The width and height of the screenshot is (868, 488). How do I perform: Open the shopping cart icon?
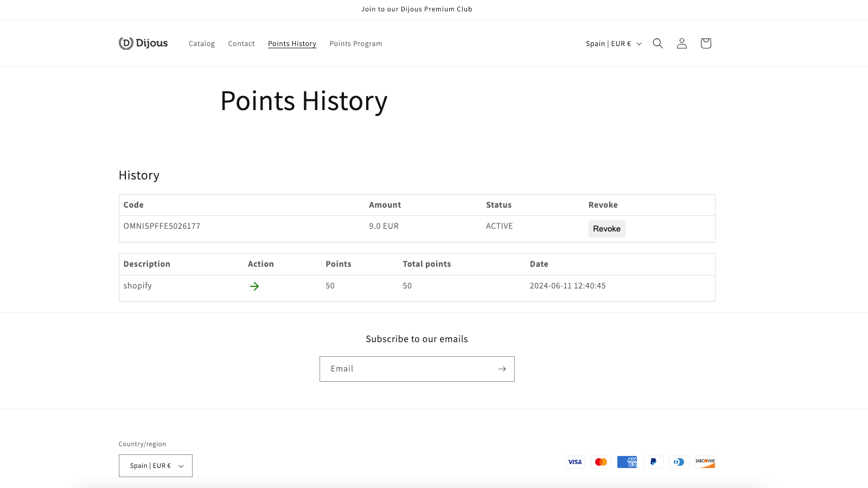[x=705, y=43]
